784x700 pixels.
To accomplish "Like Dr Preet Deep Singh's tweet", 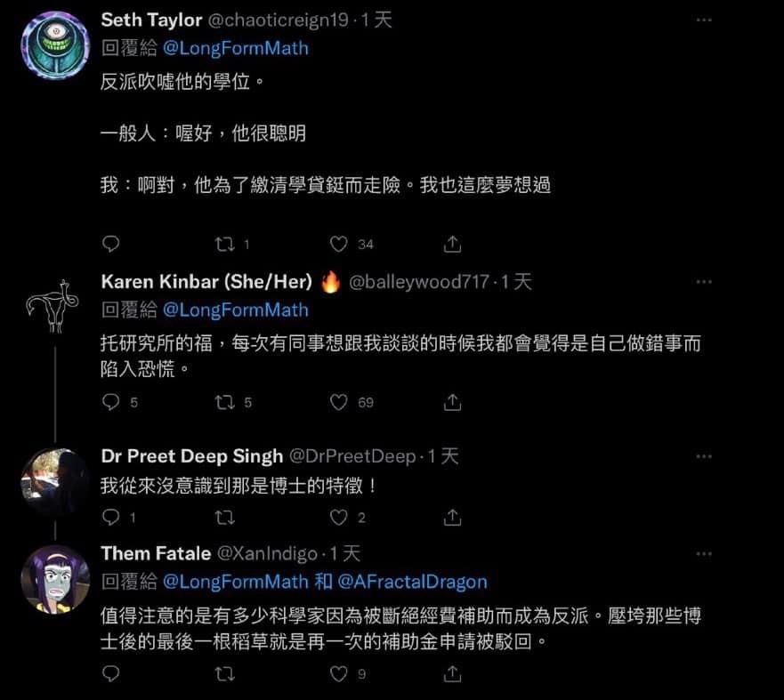I will point(338,517).
